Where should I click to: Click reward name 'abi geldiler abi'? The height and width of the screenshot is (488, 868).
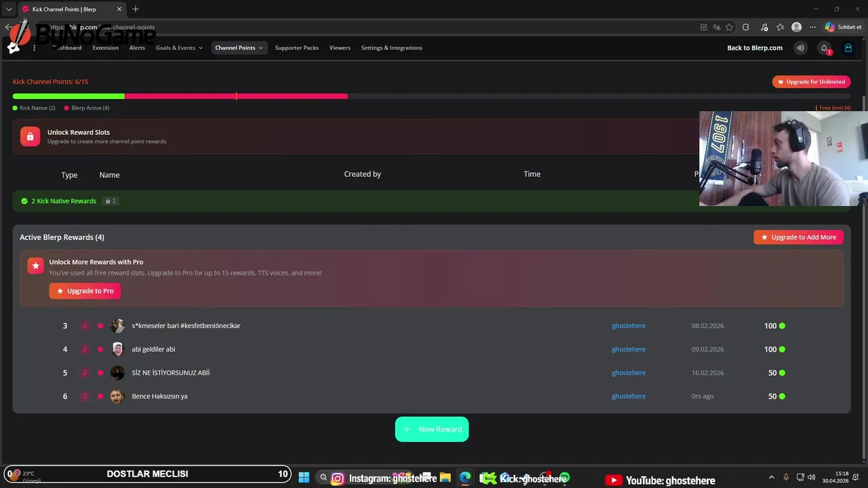point(153,349)
